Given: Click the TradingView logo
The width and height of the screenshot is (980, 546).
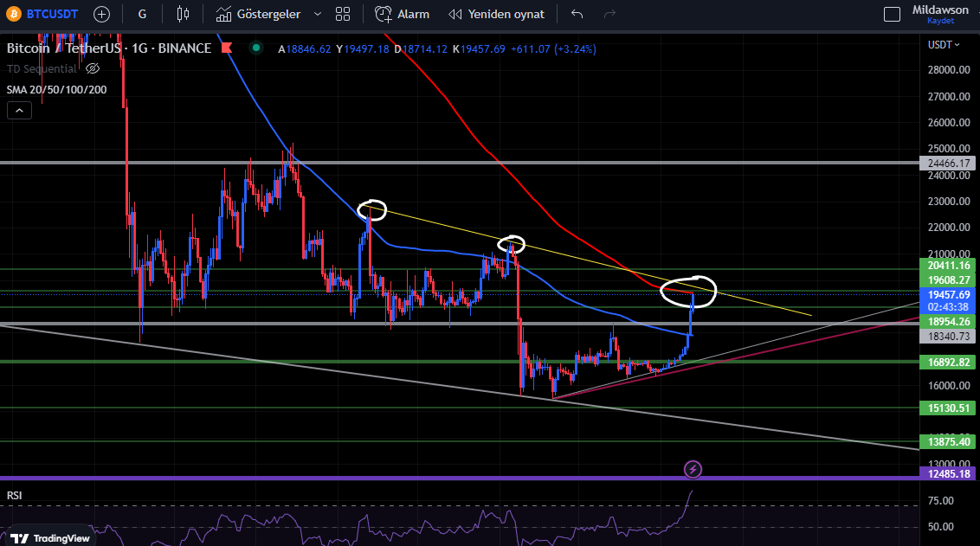Looking at the screenshot, I should point(50,538).
